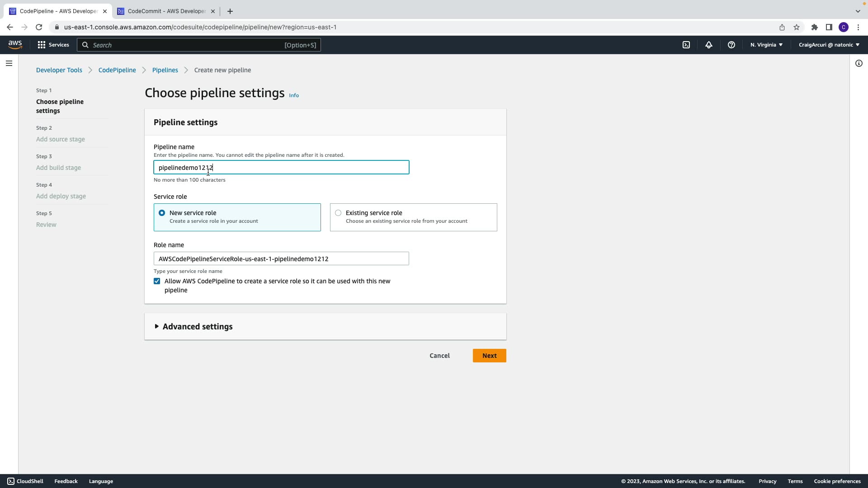Open the Services grid menu
The width and height of the screenshot is (868, 488).
coord(53,45)
